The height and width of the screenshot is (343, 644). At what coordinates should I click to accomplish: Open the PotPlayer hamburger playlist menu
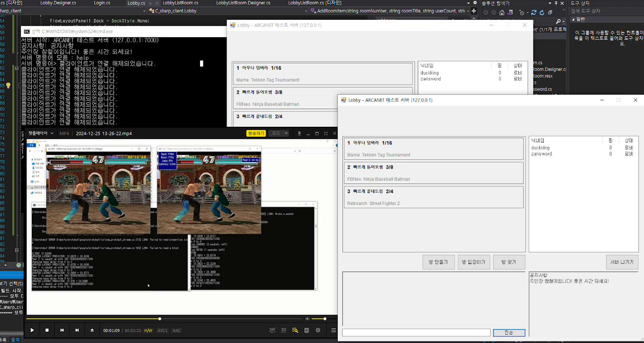(x=333, y=330)
